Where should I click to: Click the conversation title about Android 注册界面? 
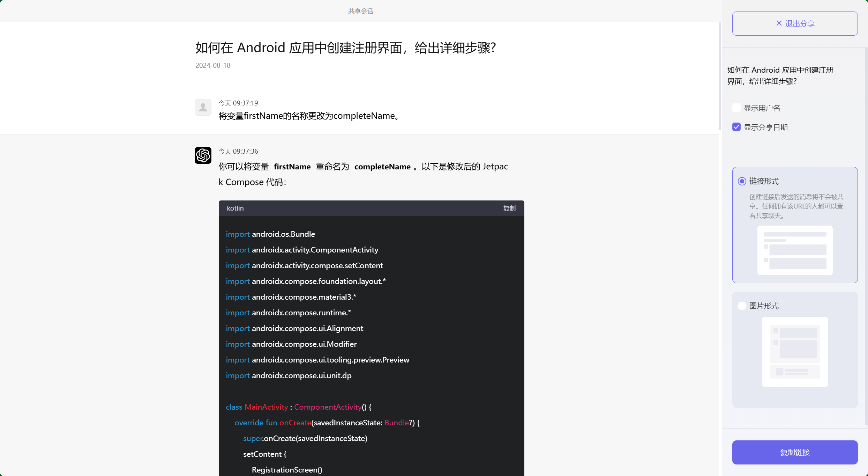[345, 47]
